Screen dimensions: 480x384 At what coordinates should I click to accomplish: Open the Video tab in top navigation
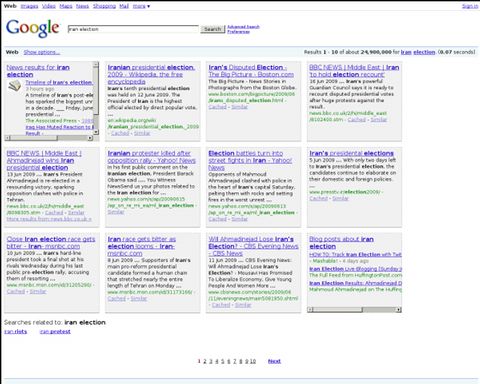(49, 6)
